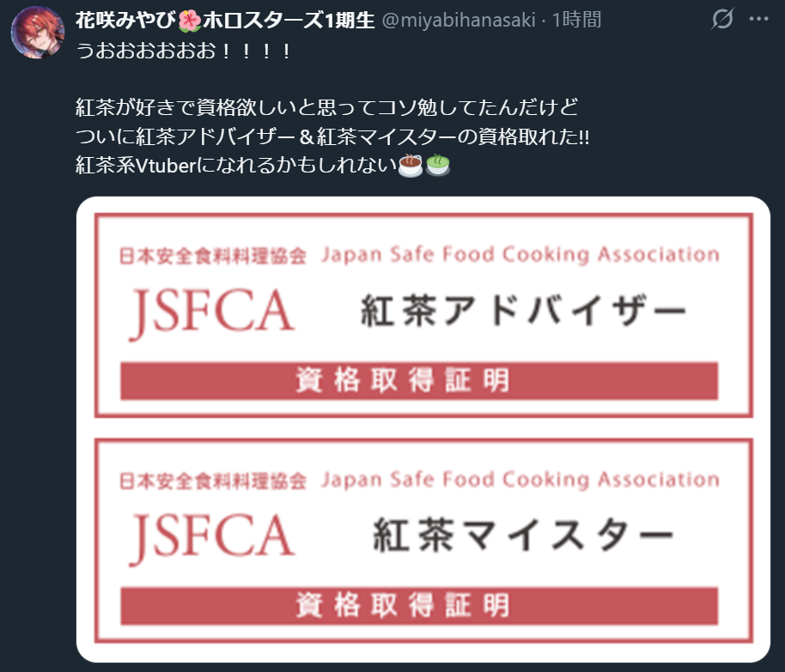Viewport: 785px width, 672px height.
Task: Click the bottom JSFCA logo
Action: click(x=212, y=538)
